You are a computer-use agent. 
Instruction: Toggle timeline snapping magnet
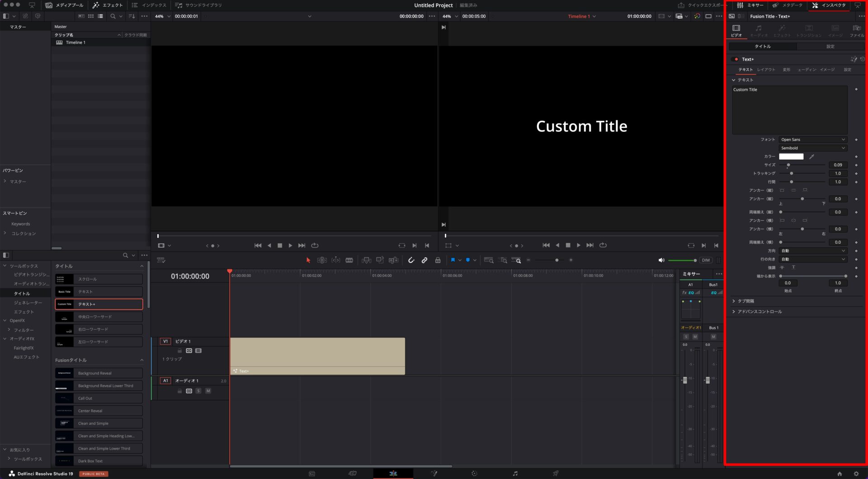(x=411, y=260)
